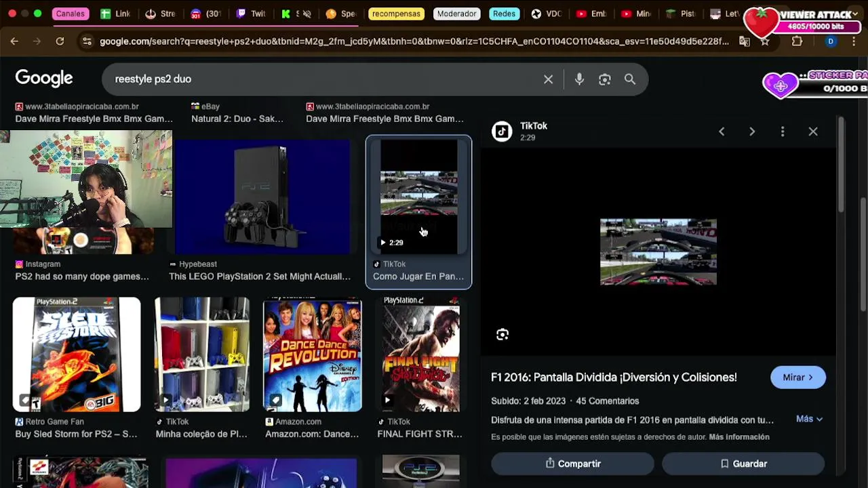
Task: Click 'PS2 had so many dope games...' Instagram title
Action: pyautogui.click(x=82, y=277)
